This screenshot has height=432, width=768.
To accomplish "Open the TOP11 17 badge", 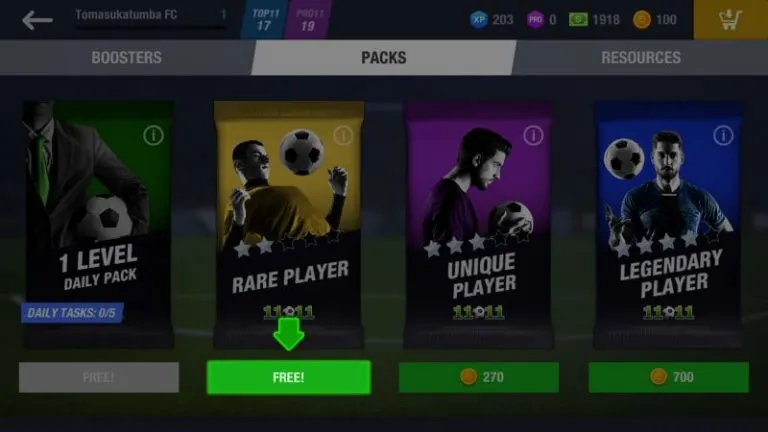I will coord(264,20).
